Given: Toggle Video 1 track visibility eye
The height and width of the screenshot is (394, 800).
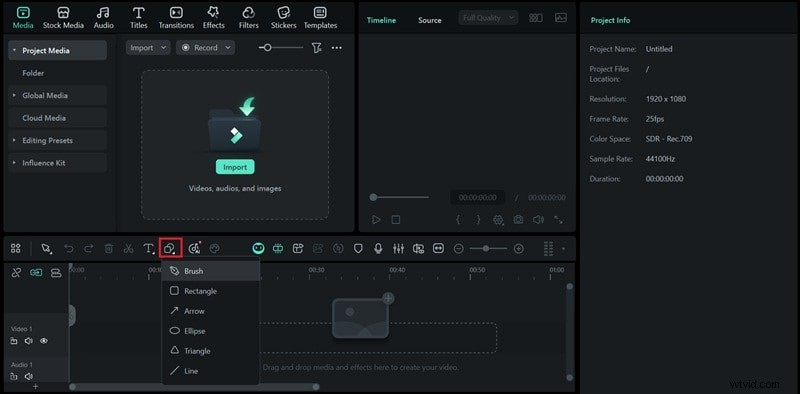Looking at the screenshot, I should [44, 341].
